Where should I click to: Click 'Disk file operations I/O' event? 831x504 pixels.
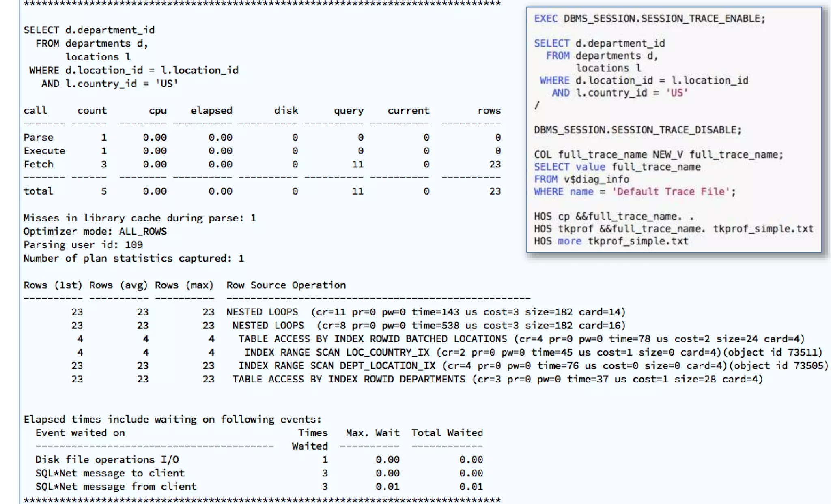click(x=107, y=460)
